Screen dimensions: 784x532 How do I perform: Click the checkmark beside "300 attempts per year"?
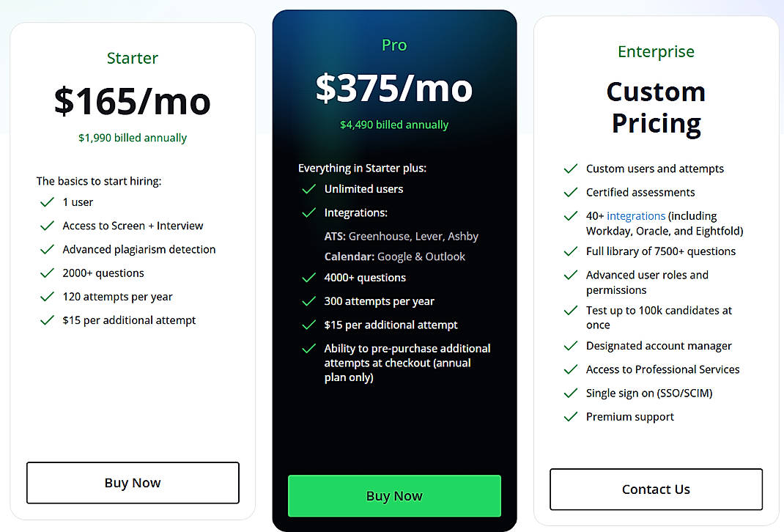click(308, 301)
